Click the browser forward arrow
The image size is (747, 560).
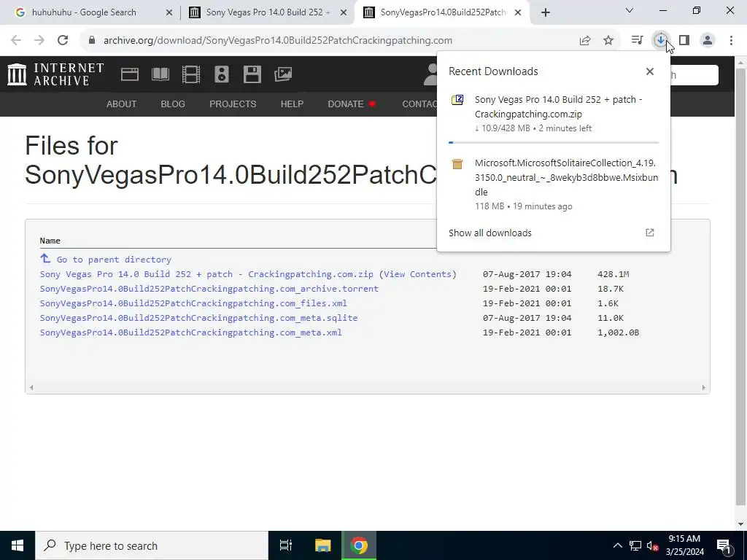pos(39,41)
